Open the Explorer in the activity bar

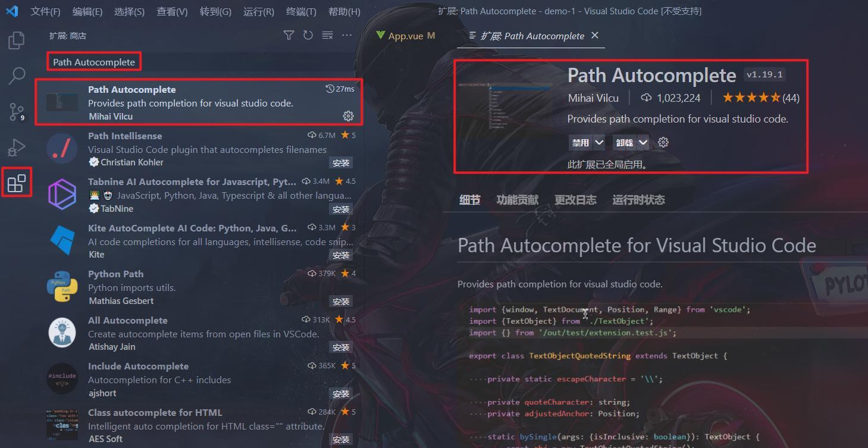[15, 40]
